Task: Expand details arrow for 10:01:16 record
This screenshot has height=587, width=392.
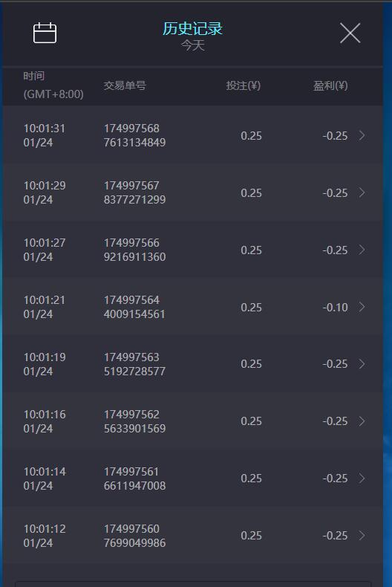Action: click(362, 421)
